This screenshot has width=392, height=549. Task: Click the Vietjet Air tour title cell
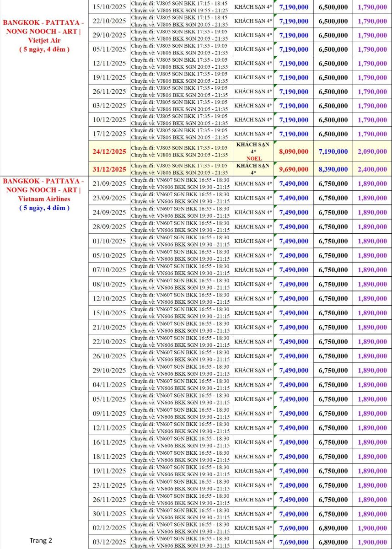tap(44, 36)
